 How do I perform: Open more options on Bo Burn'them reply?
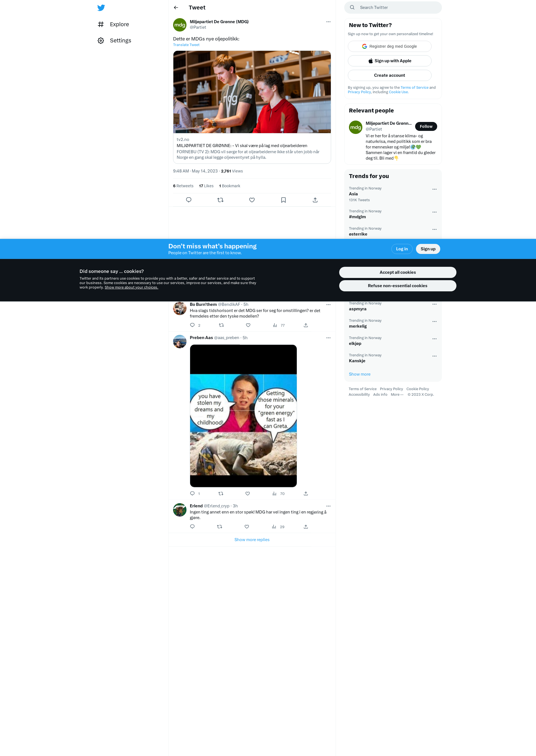coord(328,305)
